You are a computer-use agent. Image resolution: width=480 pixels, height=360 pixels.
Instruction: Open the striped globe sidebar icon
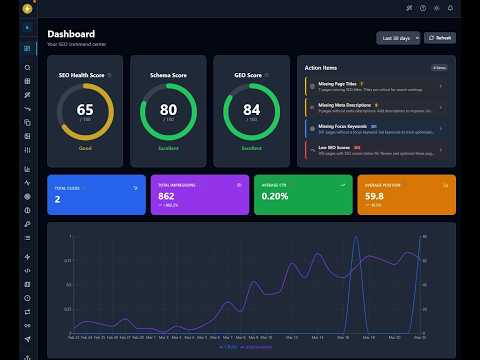pyautogui.click(x=27, y=197)
